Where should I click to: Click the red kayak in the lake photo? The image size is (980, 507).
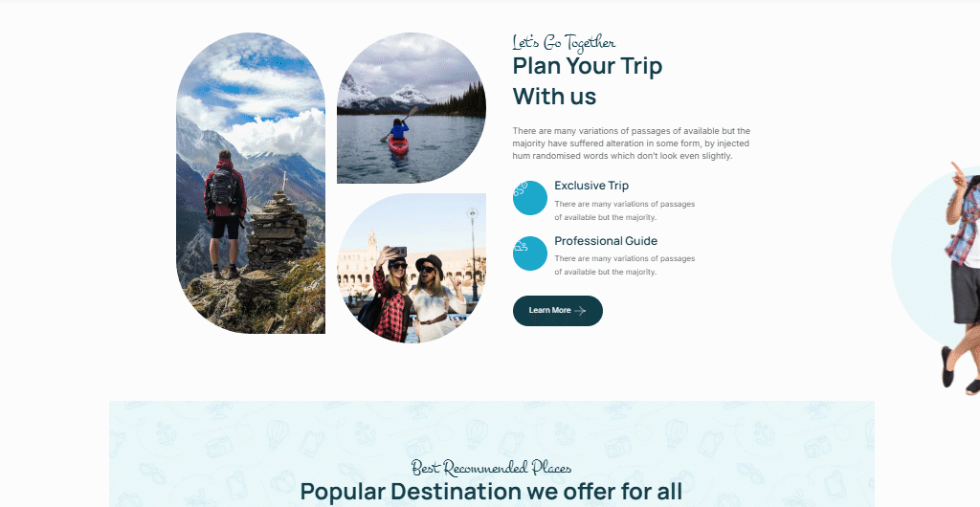click(398, 144)
